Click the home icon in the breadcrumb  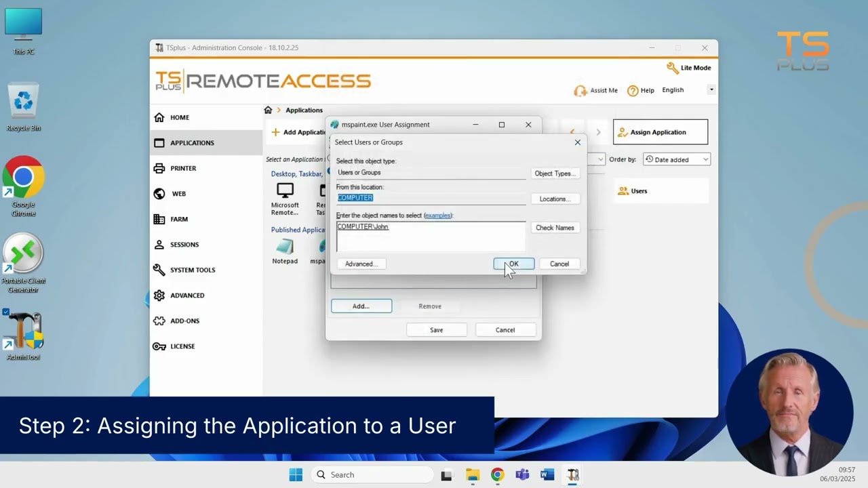(268, 110)
